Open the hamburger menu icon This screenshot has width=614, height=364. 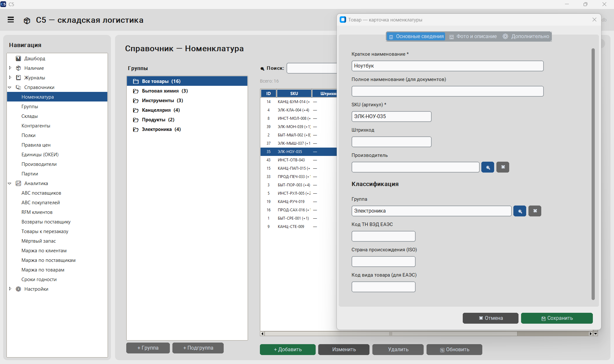11,20
